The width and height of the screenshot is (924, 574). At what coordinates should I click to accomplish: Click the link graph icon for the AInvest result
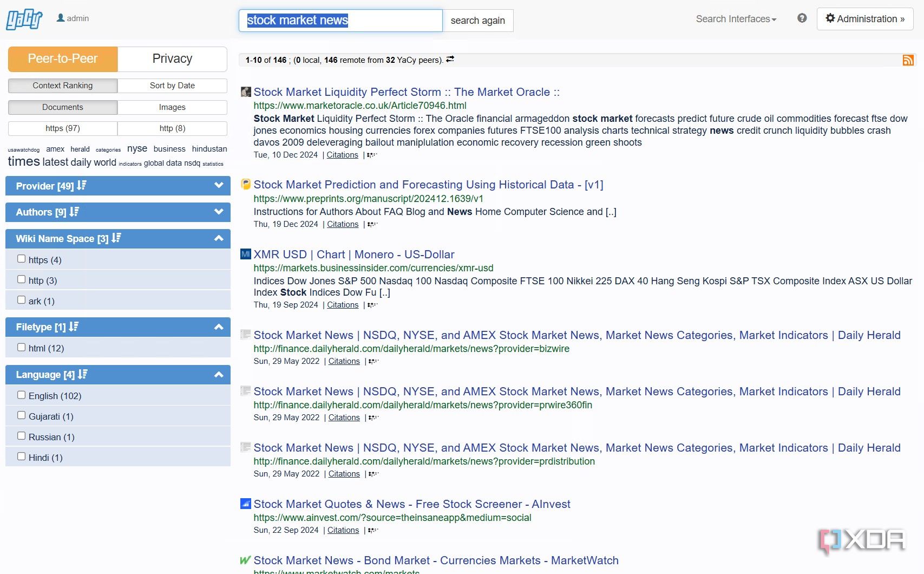click(x=373, y=530)
